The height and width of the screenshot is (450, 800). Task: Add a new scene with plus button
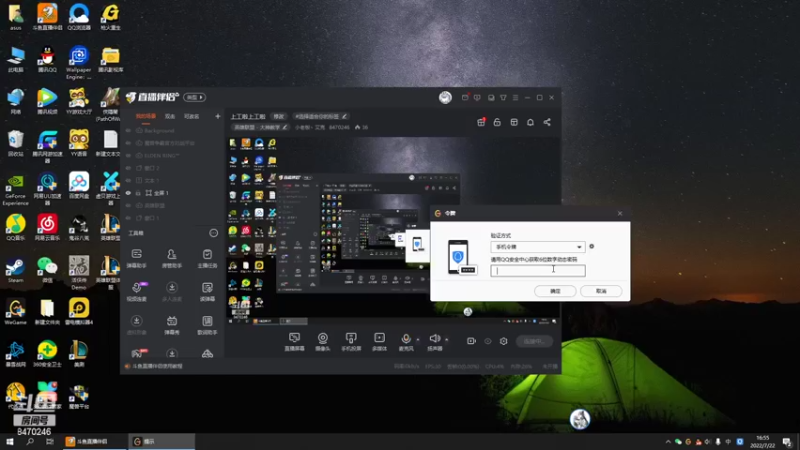[217, 116]
